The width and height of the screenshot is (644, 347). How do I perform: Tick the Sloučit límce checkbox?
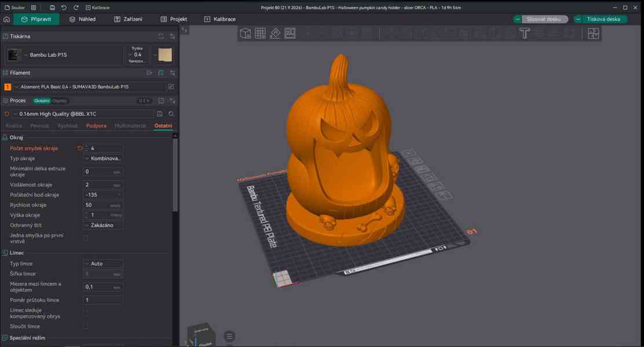(86, 327)
